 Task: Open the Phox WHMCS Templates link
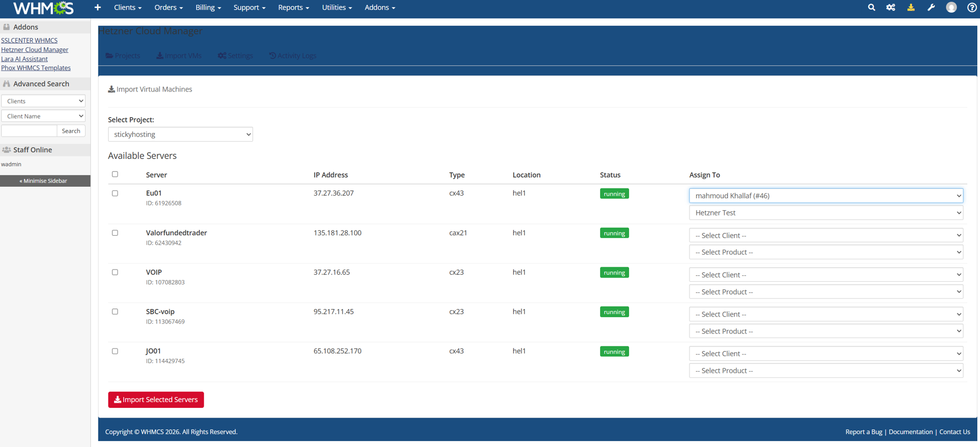pyautogui.click(x=36, y=68)
